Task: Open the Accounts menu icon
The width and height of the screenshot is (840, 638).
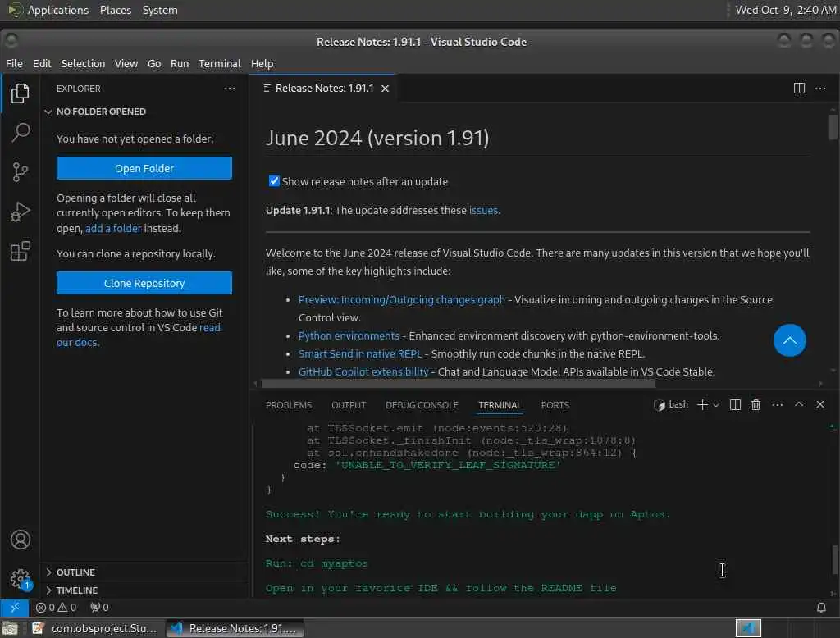Action: point(21,540)
